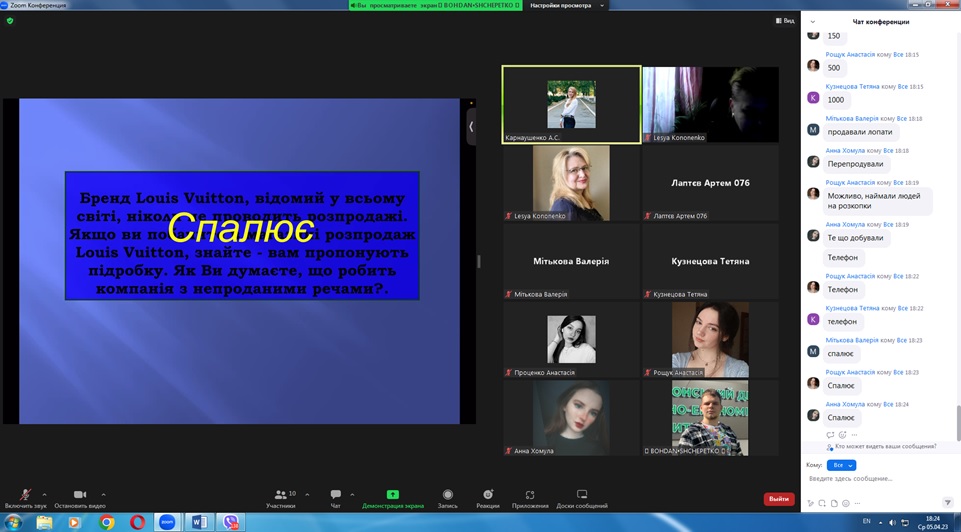Select BOHDAN SHCHEPETKO video tile
961x532 pixels.
[x=710, y=417]
